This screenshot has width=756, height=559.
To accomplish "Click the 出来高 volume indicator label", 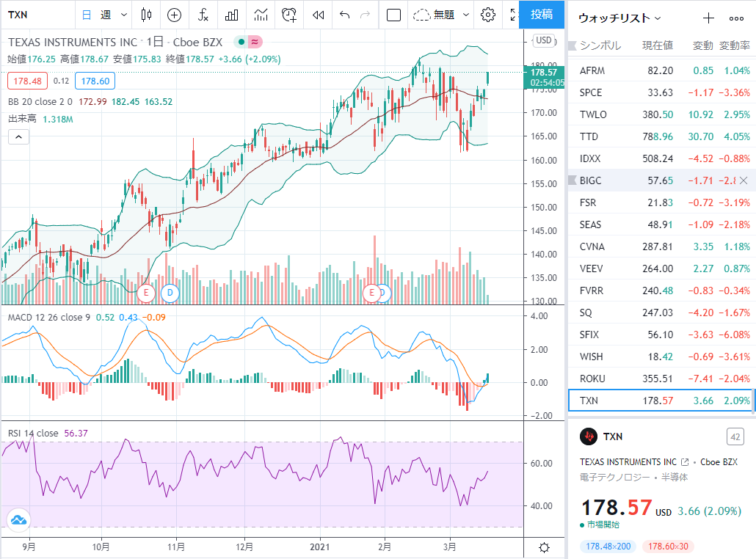I will click(22, 119).
